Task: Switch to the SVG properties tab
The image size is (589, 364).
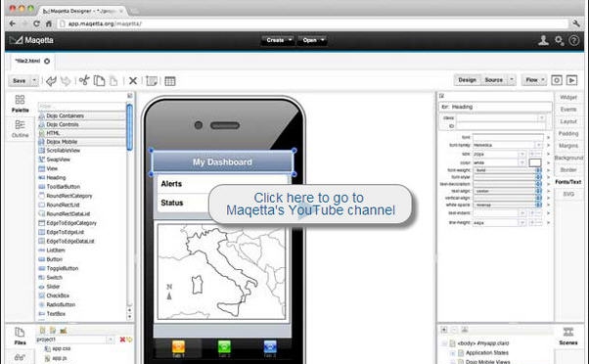Action: tap(567, 194)
